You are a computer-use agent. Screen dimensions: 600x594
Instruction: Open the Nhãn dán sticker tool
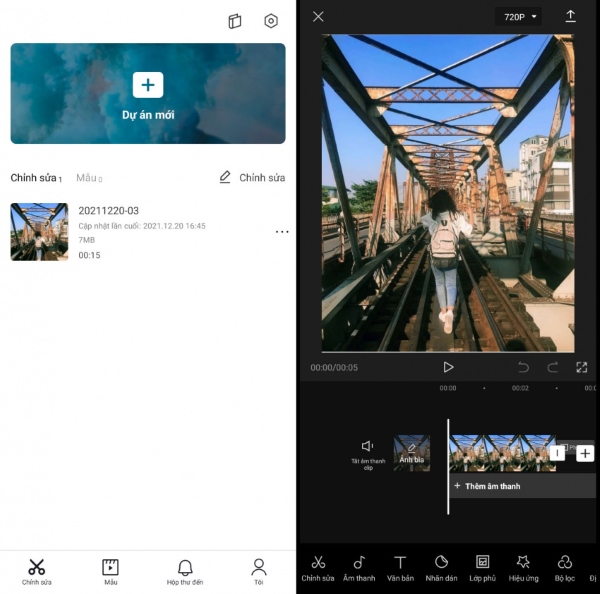[x=441, y=568]
